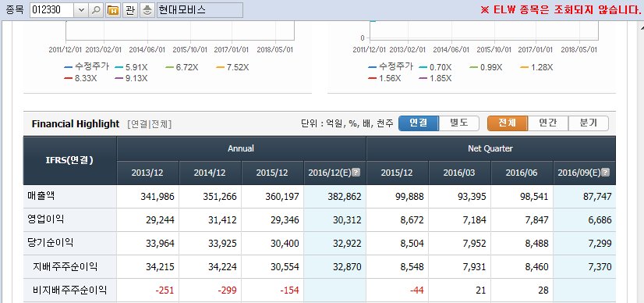Click the annual 2015/12 column header
Screen dimensions: 644x303
click(x=272, y=173)
